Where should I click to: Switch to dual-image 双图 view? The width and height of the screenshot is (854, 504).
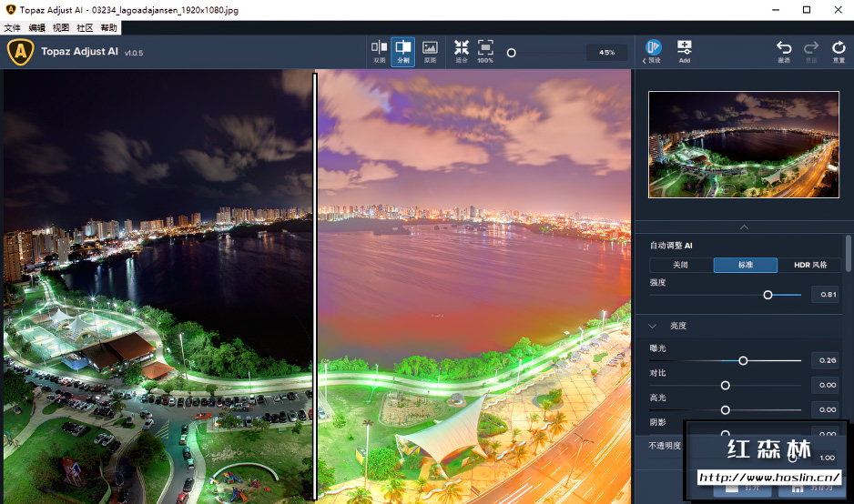pyautogui.click(x=379, y=52)
